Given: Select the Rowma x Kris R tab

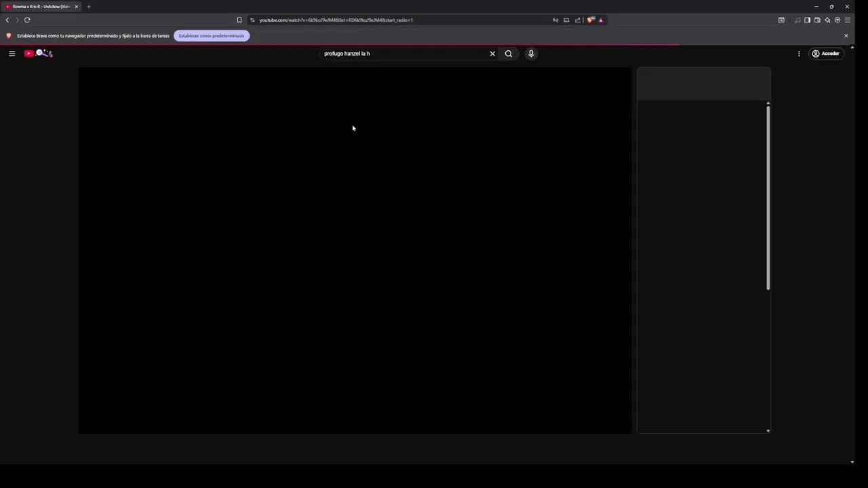Looking at the screenshot, I should tap(41, 7).
